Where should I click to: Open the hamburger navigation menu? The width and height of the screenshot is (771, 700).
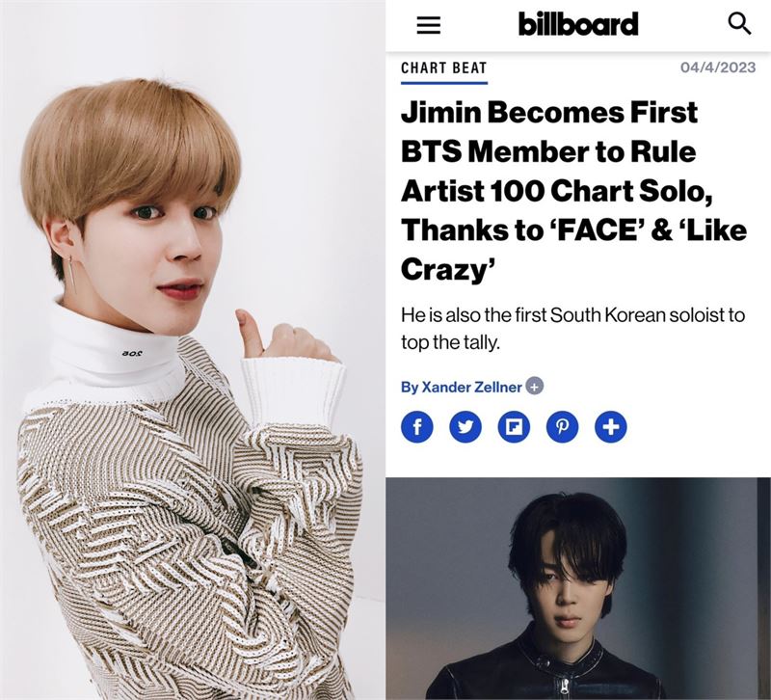(428, 25)
